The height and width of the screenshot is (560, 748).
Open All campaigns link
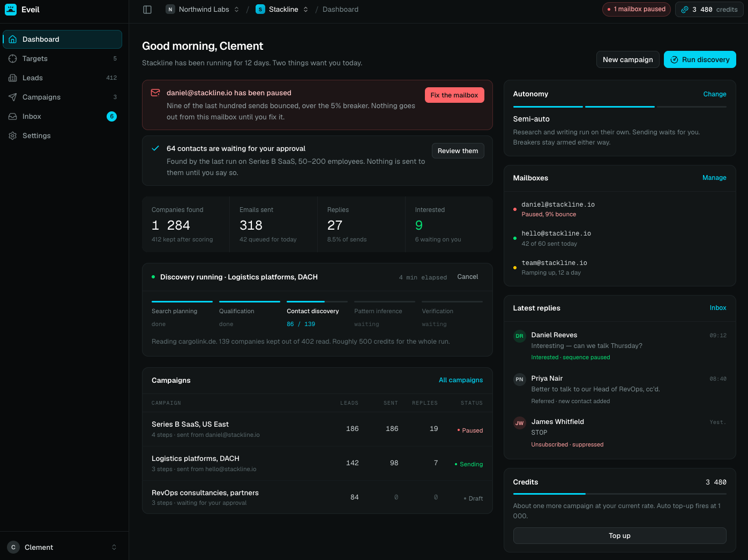461,380
